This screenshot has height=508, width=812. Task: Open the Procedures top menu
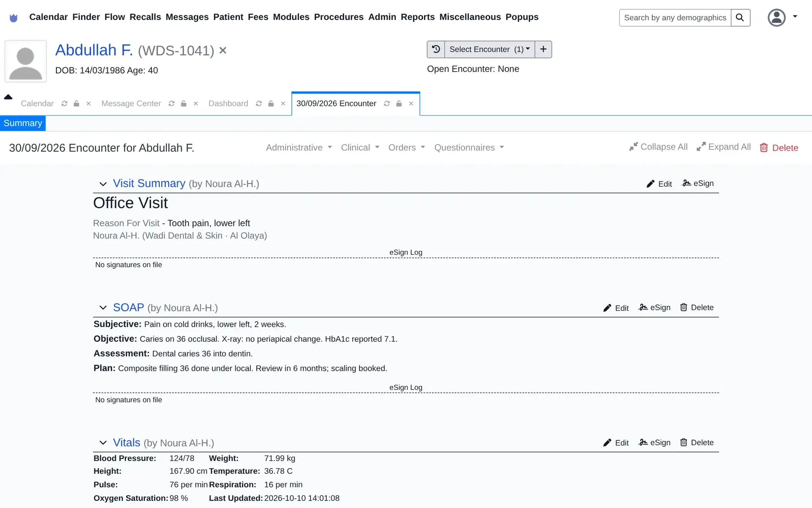coord(339,17)
